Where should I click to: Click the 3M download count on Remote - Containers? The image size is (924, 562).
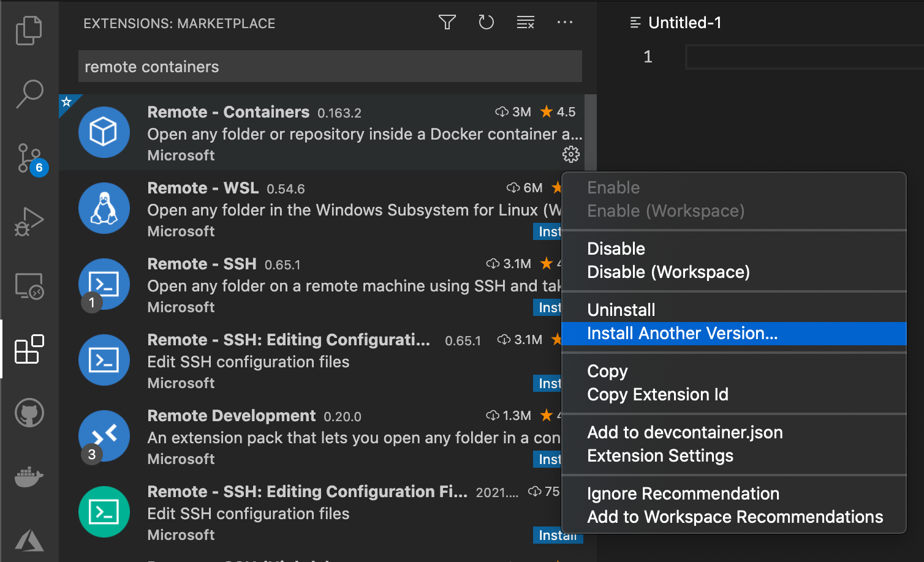pos(513,112)
